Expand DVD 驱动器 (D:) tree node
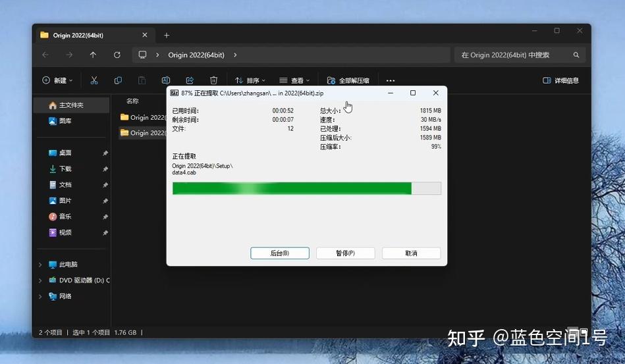 [40, 280]
